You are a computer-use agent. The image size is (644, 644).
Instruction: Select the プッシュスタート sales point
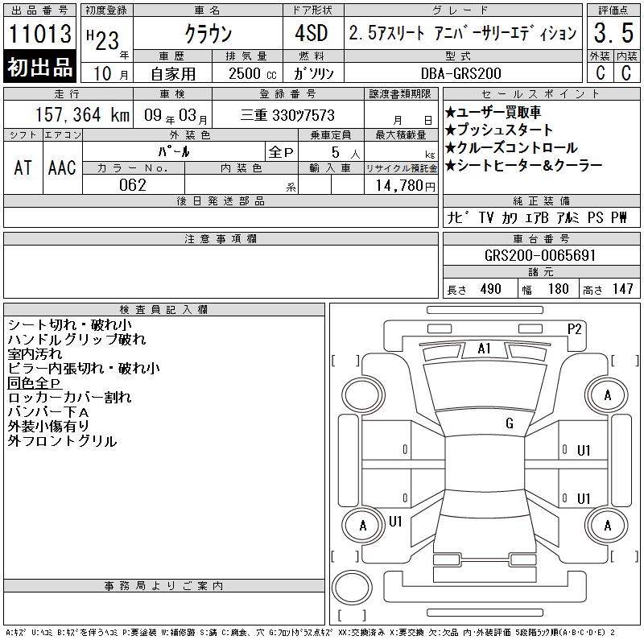click(x=498, y=130)
